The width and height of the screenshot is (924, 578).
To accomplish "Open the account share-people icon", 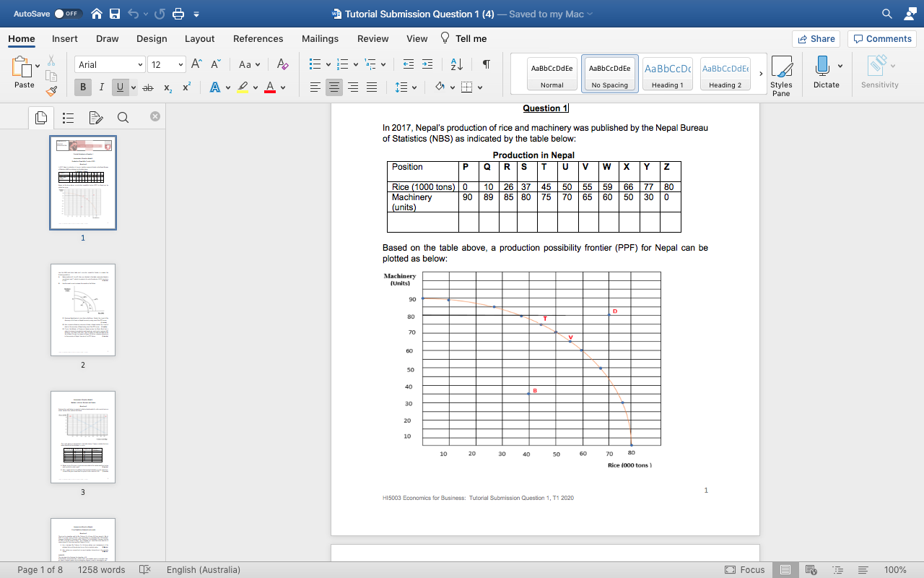I will click(x=909, y=14).
